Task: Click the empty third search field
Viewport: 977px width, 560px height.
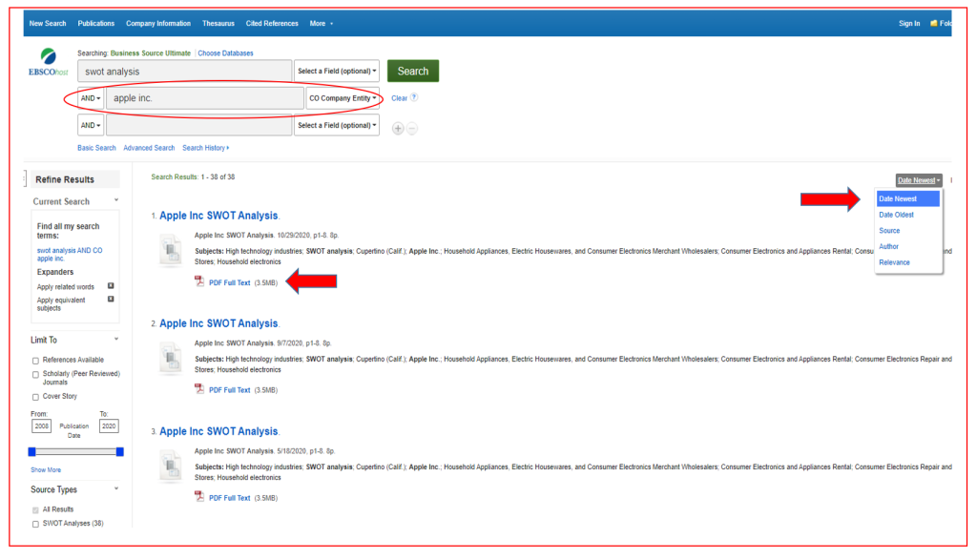Action: (198, 125)
